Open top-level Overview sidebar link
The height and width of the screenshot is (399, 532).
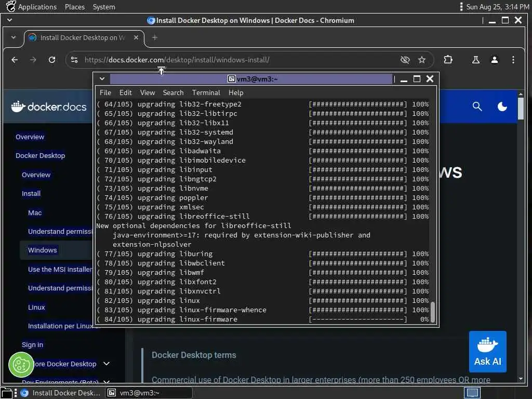pyautogui.click(x=30, y=137)
